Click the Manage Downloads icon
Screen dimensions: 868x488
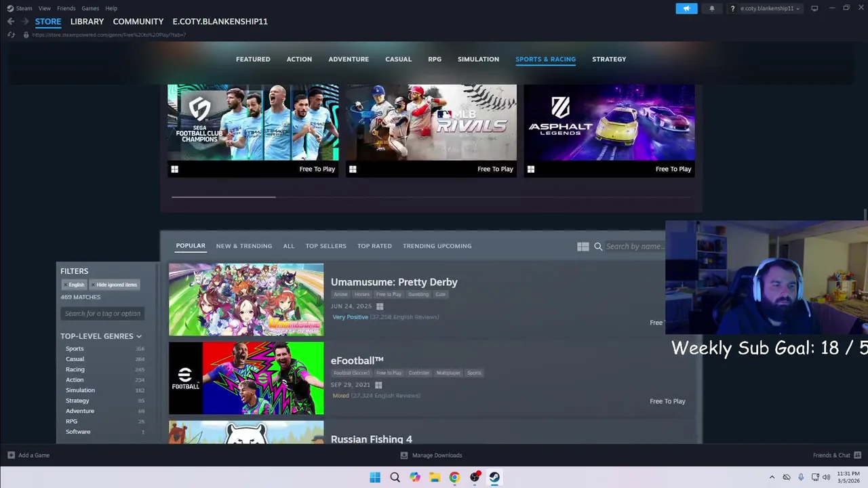coord(404,455)
